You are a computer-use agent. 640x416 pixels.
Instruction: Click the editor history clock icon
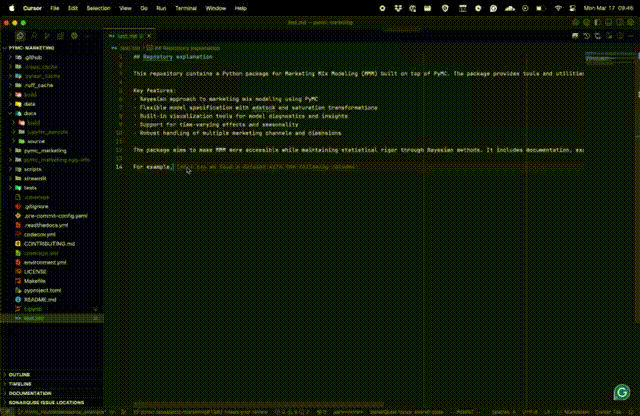[x=587, y=36]
